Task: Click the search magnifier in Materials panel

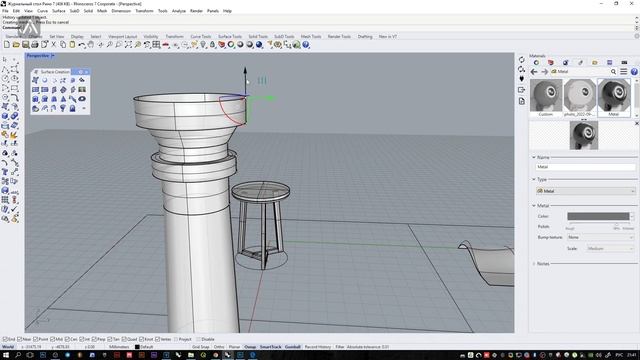Action: (613, 71)
